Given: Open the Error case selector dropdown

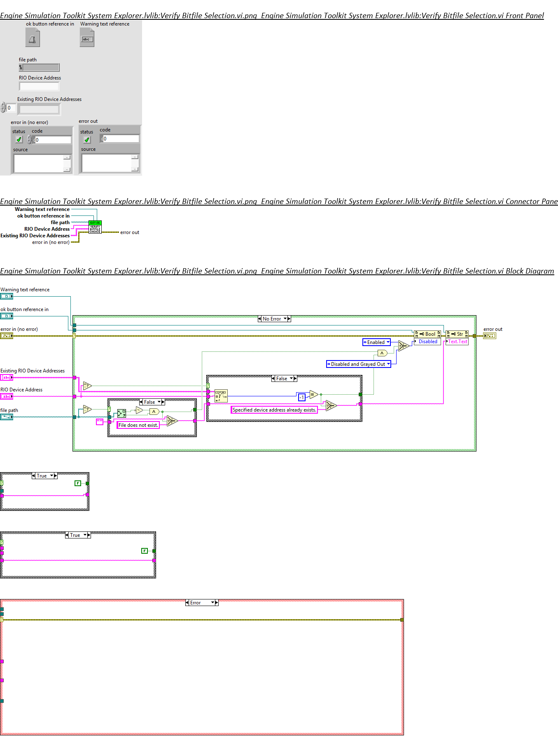Looking at the screenshot, I should click(x=212, y=603).
